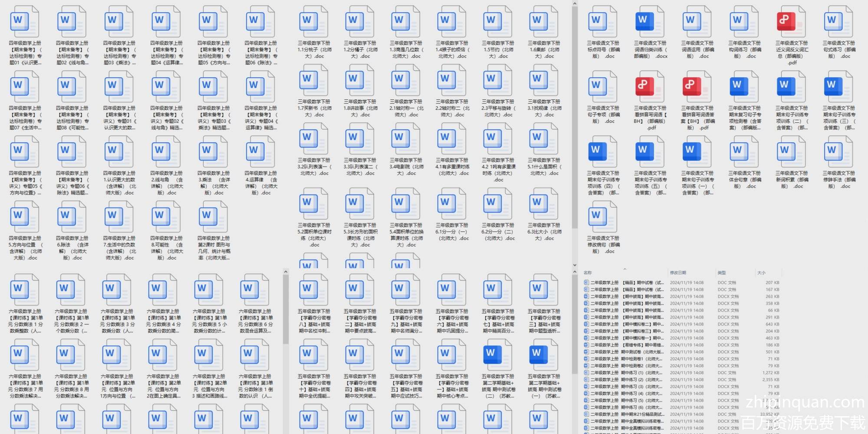Sort the file list by 修改日期 column
The height and width of the screenshot is (434, 868).
click(677, 273)
